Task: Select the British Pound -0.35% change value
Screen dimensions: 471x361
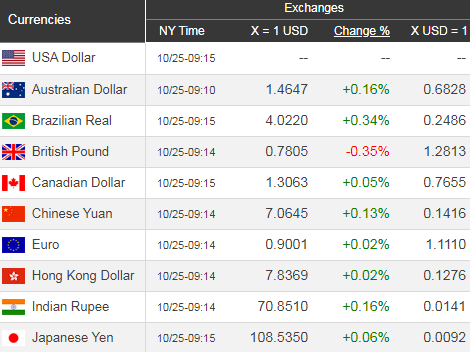Action: 367,151
